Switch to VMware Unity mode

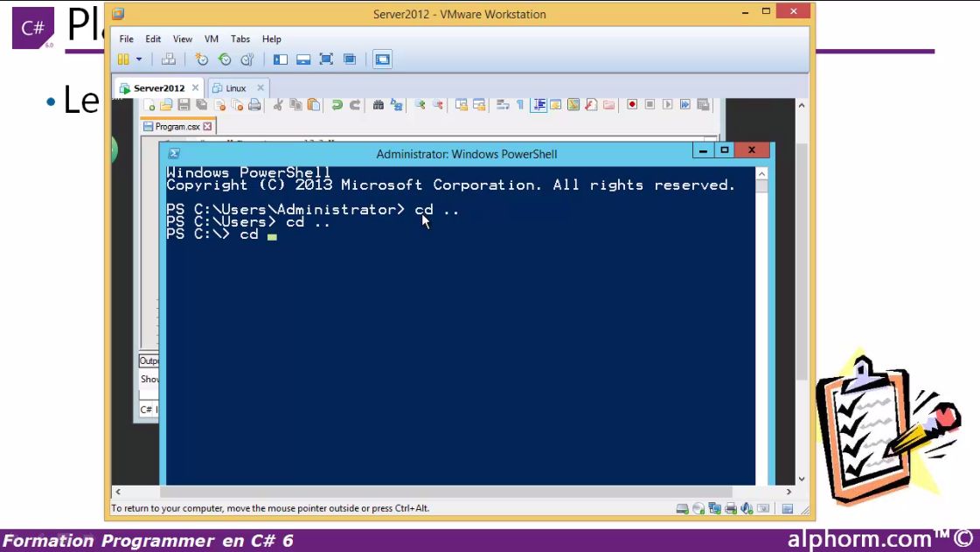tap(350, 59)
